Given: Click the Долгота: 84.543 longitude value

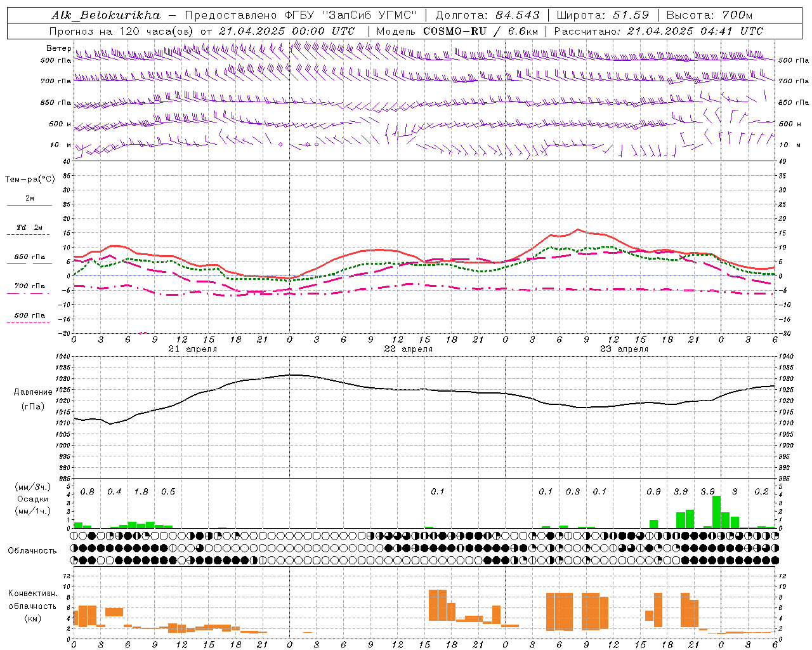Looking at the screenshot, I should (488, 15).
